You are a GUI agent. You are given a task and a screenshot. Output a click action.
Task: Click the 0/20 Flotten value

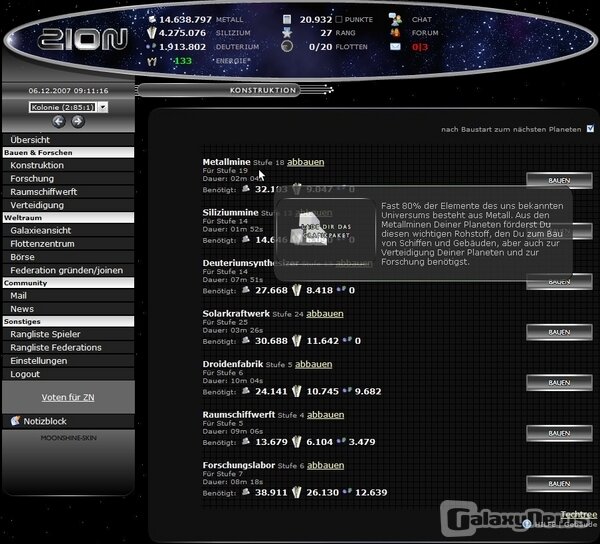click(x=319, y=47)
